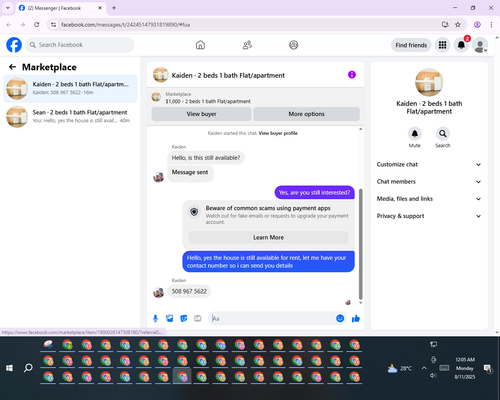Click the 'Yes, are you still interested?' message

pyautogui.click(x=314, y=193)
